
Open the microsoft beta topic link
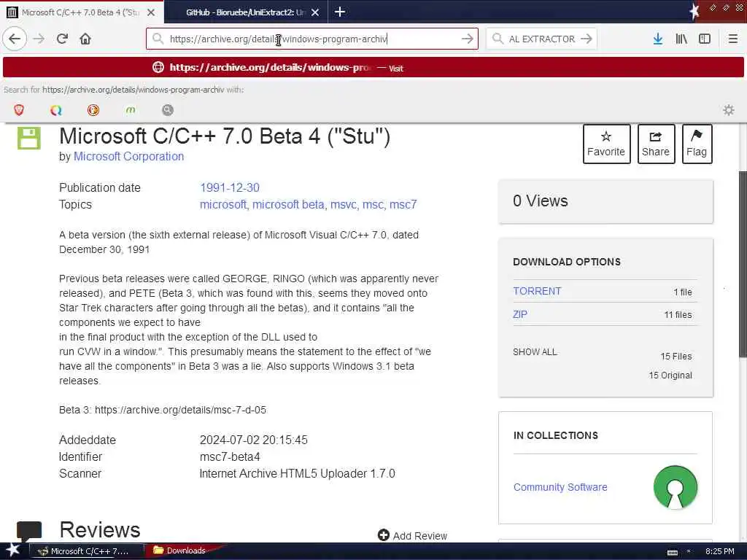pos(288,205)
